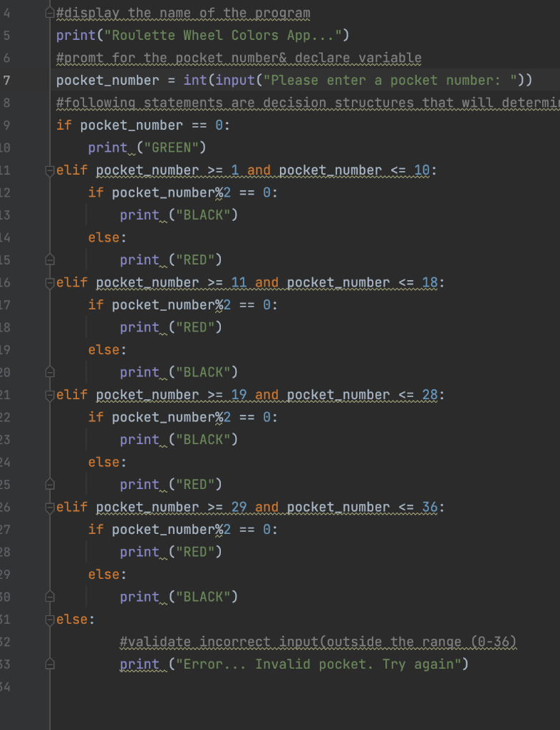Click the number 28 in the elif condition

click(430, 395)
